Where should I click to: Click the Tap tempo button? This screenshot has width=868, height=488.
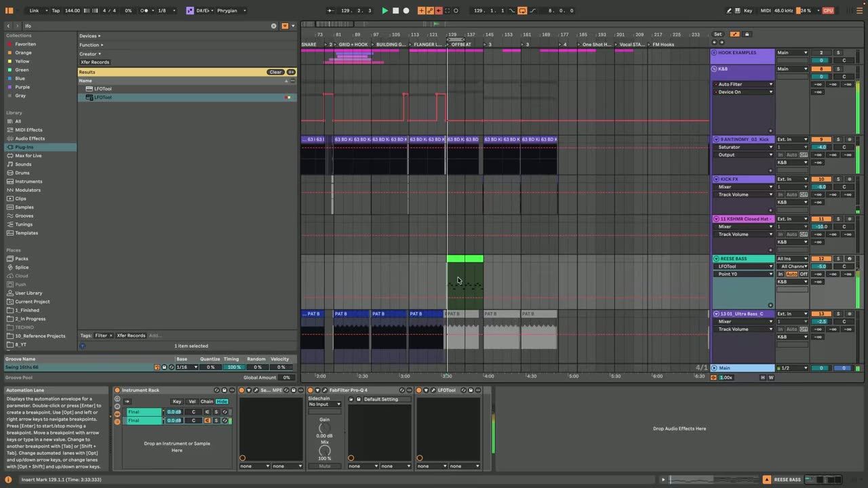click(56, 10)
